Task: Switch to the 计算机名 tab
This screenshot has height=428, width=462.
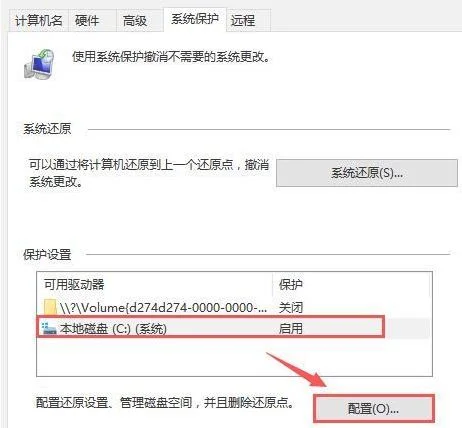Action: point(38,21)
